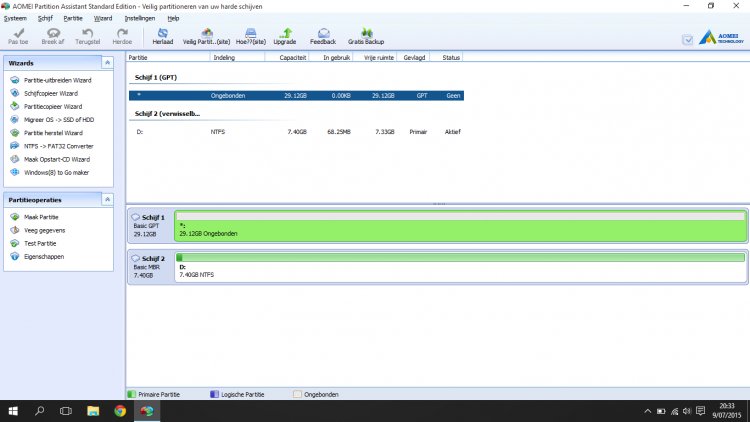Click Eigenschappen in the operations list

tap(44, 256)
